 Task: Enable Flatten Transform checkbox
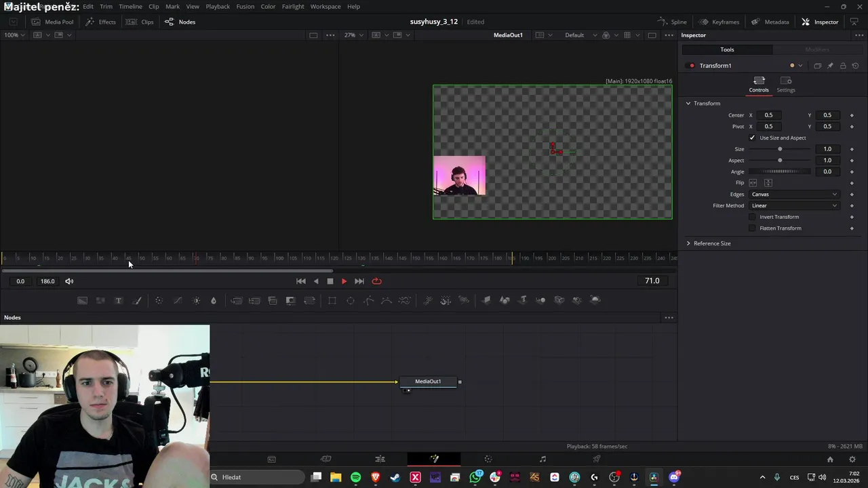coord(752,228)
